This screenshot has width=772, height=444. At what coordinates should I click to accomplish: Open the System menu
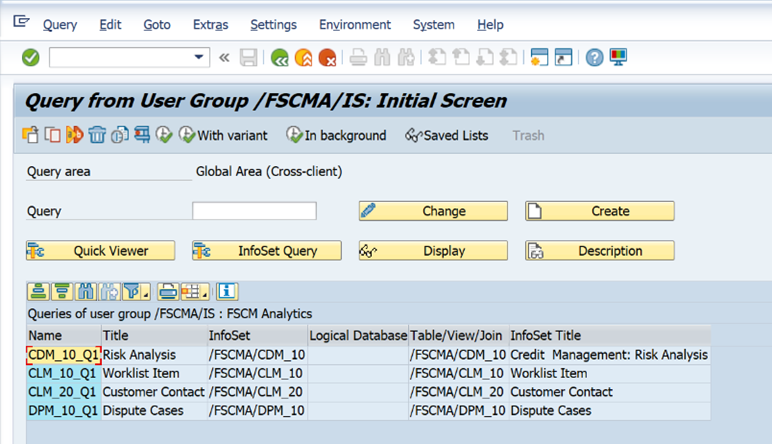[x=434, y=25]
